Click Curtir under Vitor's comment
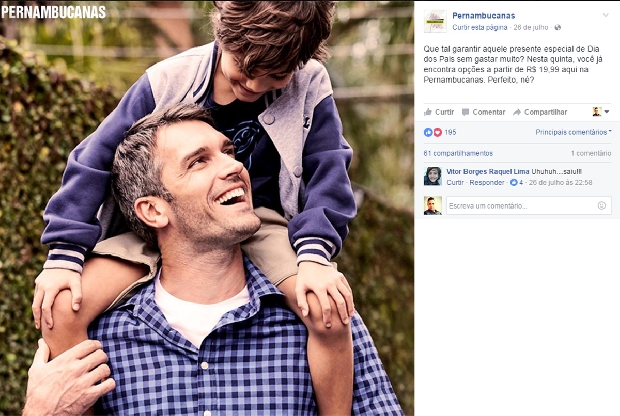 (x=455, y=182)
